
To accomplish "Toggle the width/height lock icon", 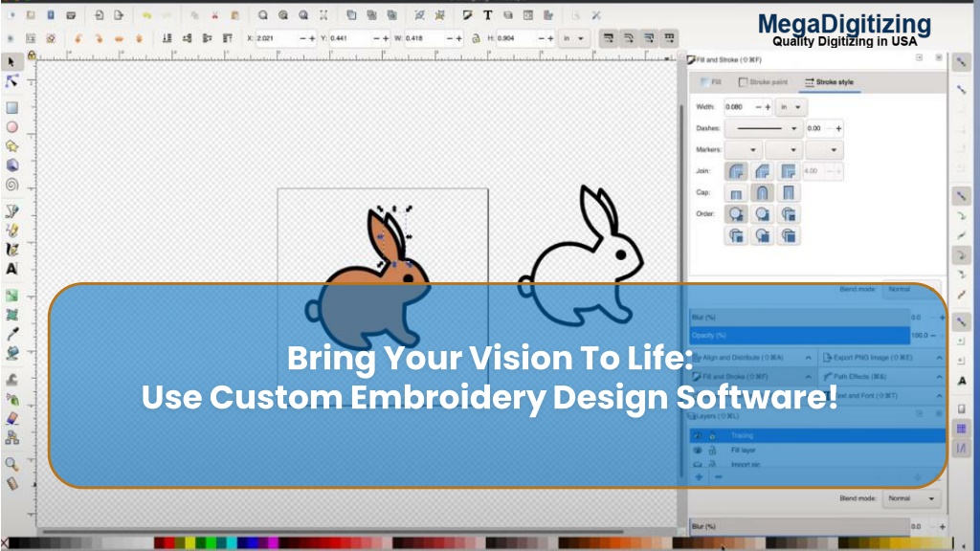I will [x=477, y=38].
